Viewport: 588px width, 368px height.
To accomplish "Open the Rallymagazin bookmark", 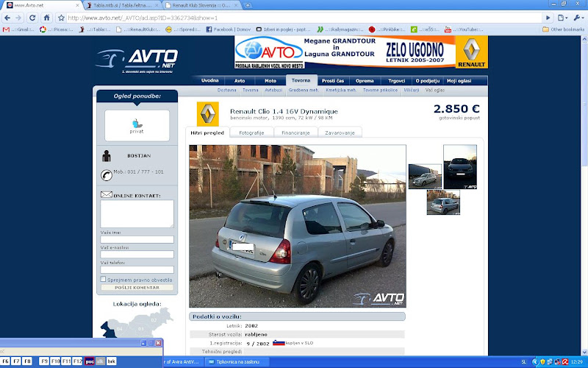I will coord(340,29).
